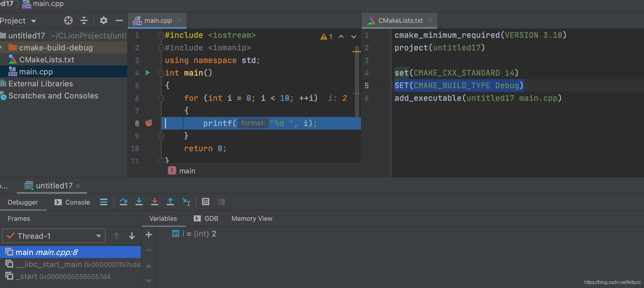Switch to the Debugger tab

tap(23, 202)
